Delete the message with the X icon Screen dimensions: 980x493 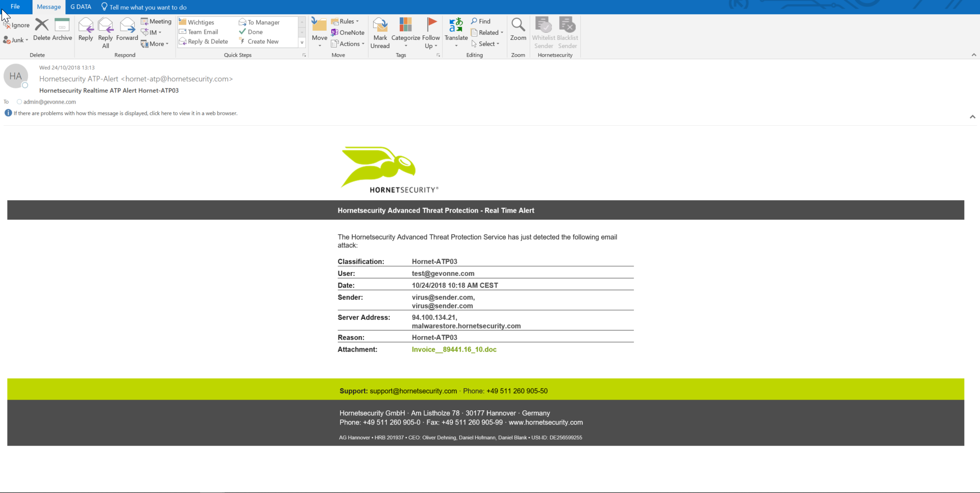[42, 30]
